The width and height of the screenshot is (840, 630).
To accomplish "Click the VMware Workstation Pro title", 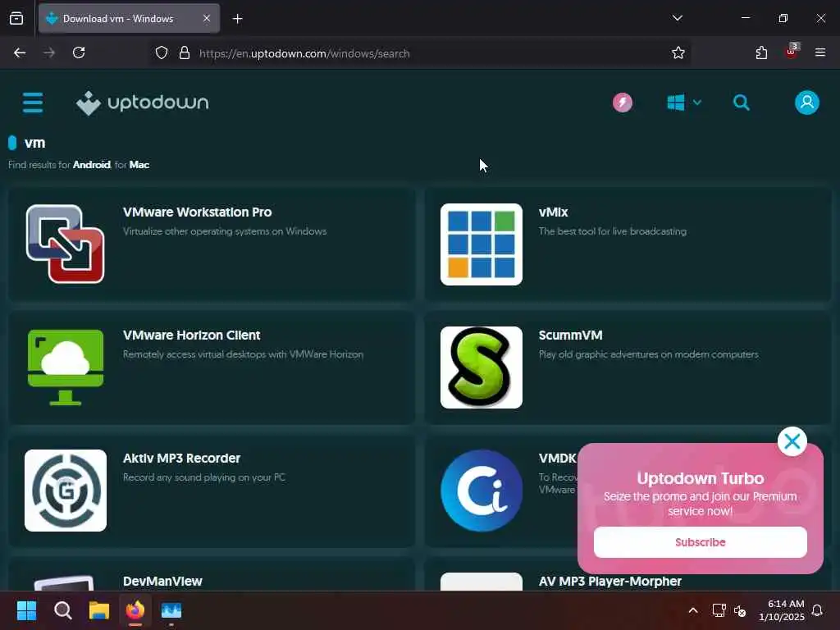I will [197, 212].
